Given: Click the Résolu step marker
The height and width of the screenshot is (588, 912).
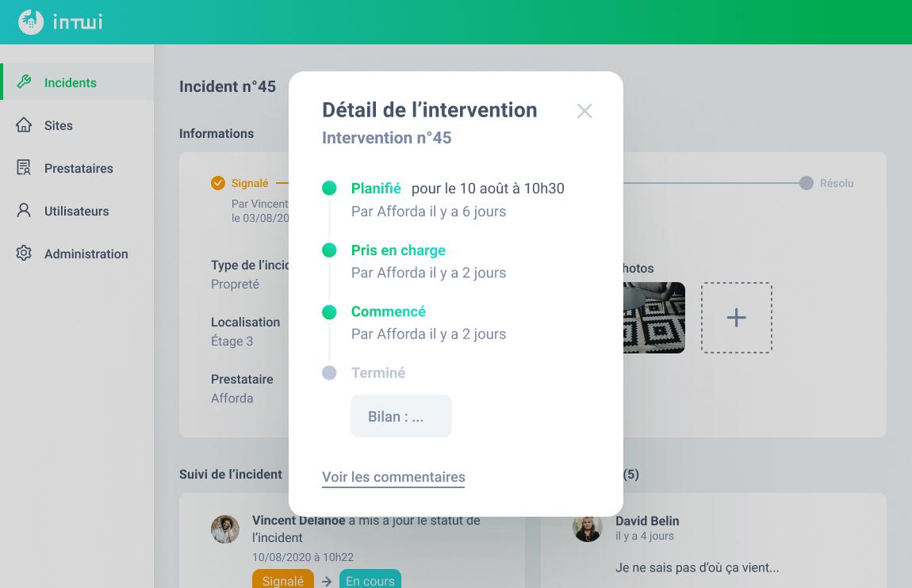Looking at the screenshot, I should 807,183.
